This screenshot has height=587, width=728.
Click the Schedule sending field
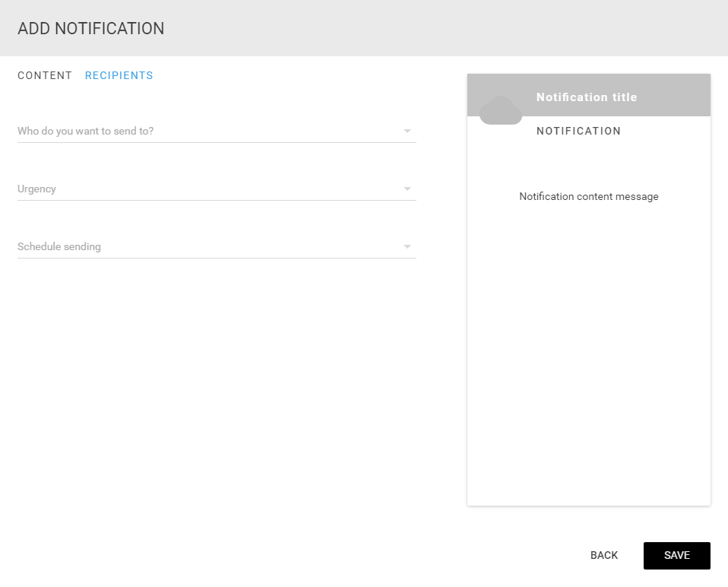click(217, 246)
